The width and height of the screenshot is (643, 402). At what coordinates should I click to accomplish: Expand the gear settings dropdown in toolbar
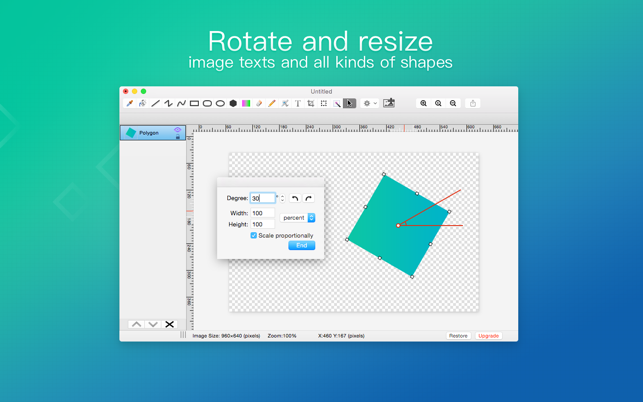(x=370, y=103)
